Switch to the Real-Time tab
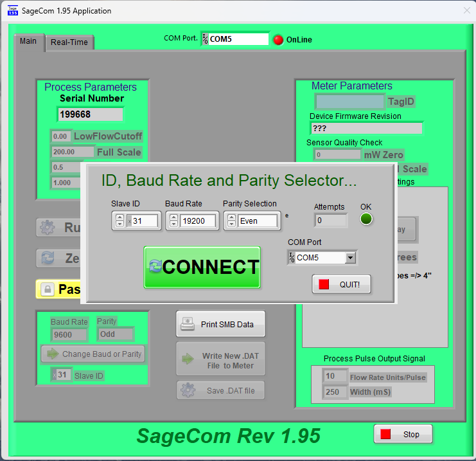 (69, 42)
